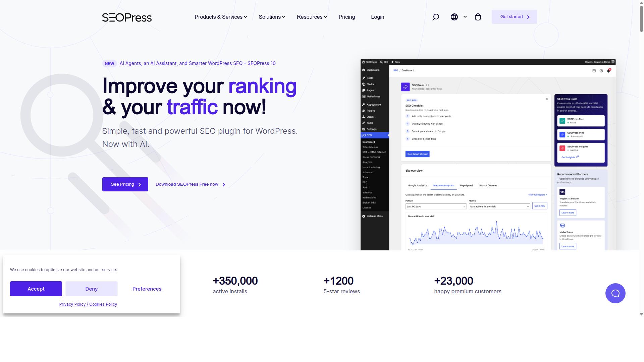Viewport: 644px width, 362px height.
Task: Click the layout icon in dashboard preview header
Action: point(594,71)
